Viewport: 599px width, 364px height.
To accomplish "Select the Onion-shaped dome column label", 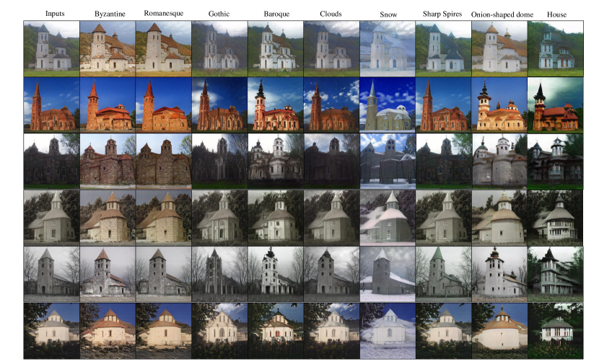I will [x=499, y=14].
